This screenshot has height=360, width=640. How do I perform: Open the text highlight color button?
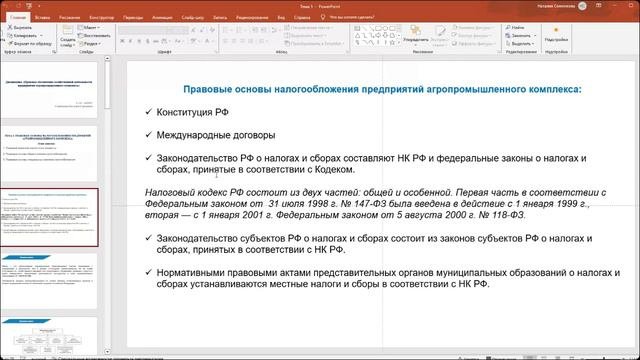pos(194,41)
